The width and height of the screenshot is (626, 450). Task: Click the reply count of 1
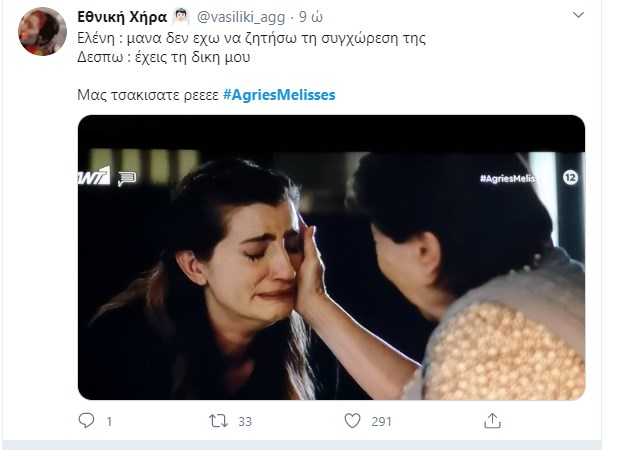[108, 421]
